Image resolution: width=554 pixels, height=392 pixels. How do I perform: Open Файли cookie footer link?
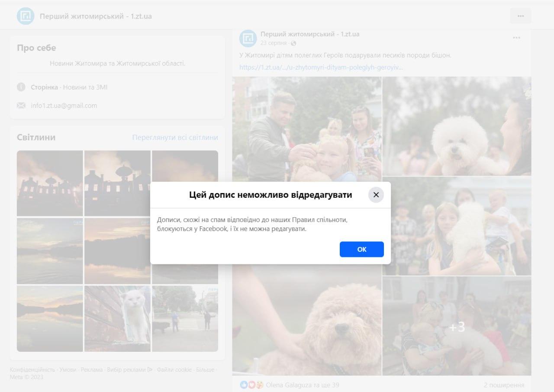[174, 370]
